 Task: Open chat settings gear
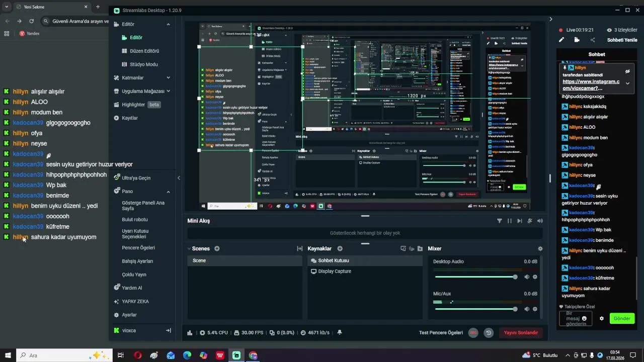(601, 318)
